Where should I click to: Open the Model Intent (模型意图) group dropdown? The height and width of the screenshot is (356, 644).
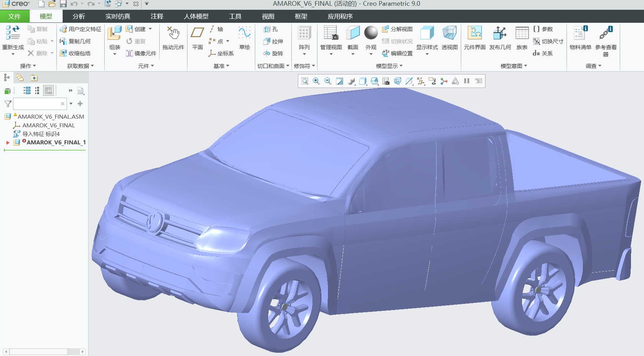click(514, 66)
